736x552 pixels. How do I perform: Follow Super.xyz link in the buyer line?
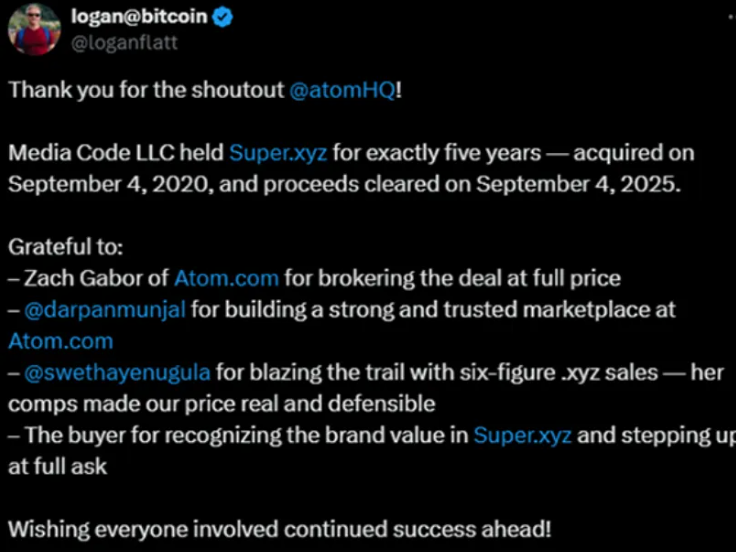(522, 435)
